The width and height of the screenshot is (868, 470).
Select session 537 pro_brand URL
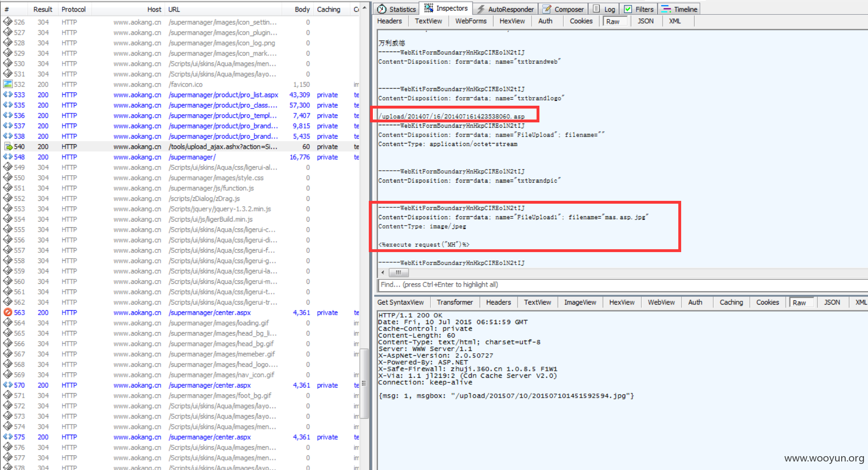tap(223, 126)
